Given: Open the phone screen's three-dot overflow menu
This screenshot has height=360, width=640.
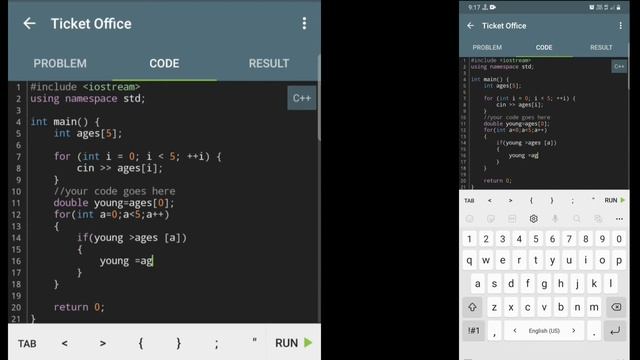Looking at the screenshot, I should [x=620, y=26].
